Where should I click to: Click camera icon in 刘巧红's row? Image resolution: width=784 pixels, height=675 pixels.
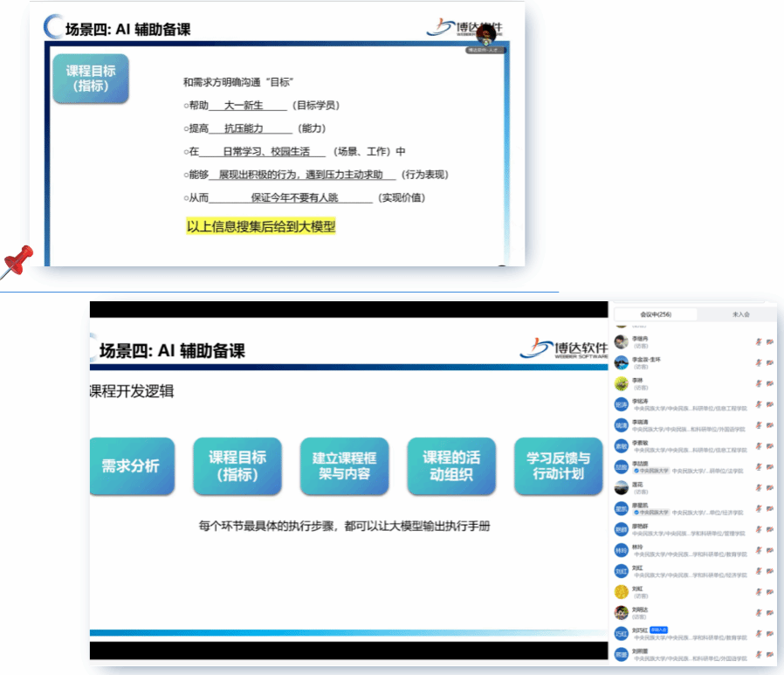769,633
